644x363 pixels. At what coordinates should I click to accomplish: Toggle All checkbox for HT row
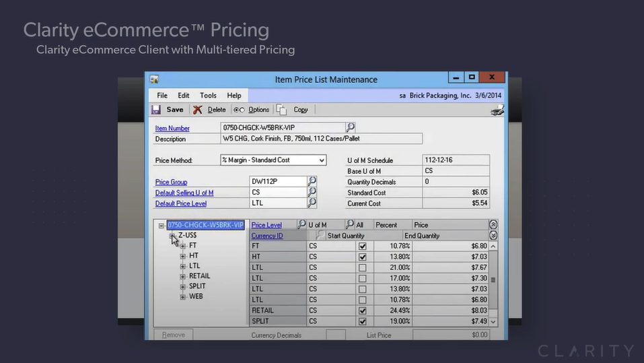click(362, 257)
